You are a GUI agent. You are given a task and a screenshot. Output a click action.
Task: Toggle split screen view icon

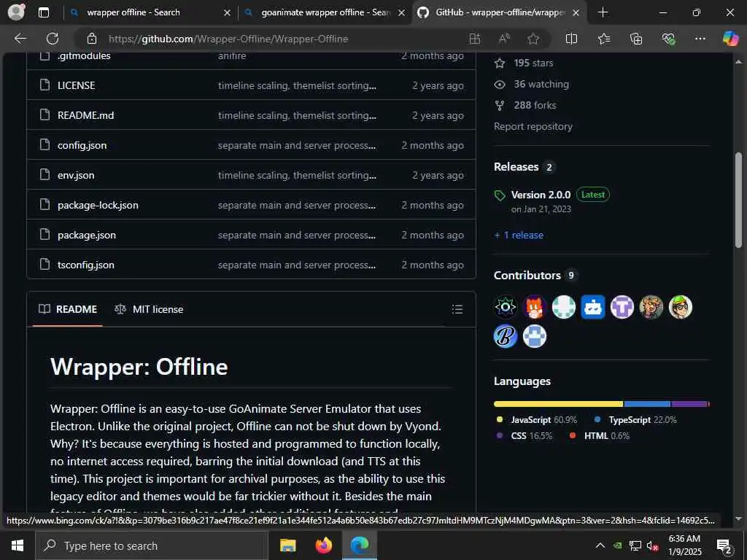click(571, 39)
